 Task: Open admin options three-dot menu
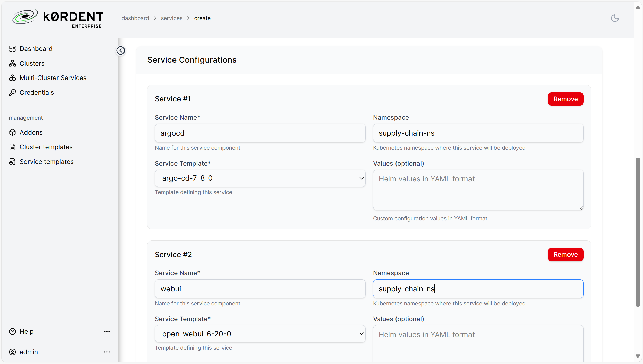pos(107,352)
